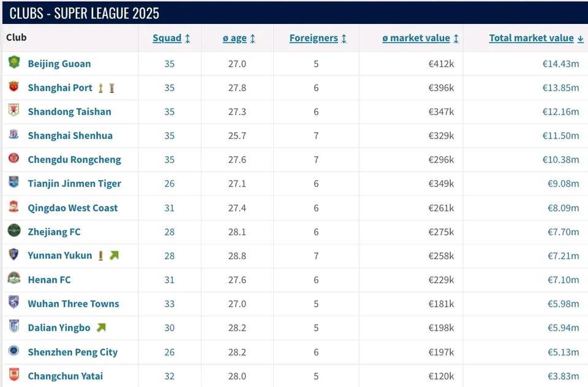The image size is (588, 387).
Task: Open the Tianjin Jinmen Tiger club page
Action: 75,184
